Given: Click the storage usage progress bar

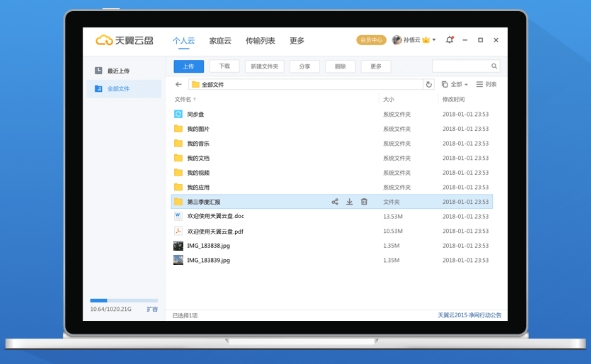Looking at the screenshot, I should (124, 300).
